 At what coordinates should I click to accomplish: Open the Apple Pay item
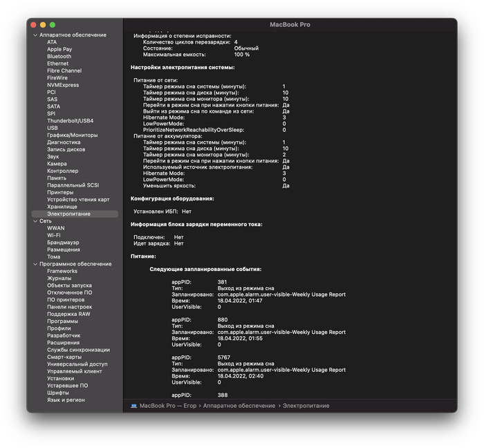point(59,49)
